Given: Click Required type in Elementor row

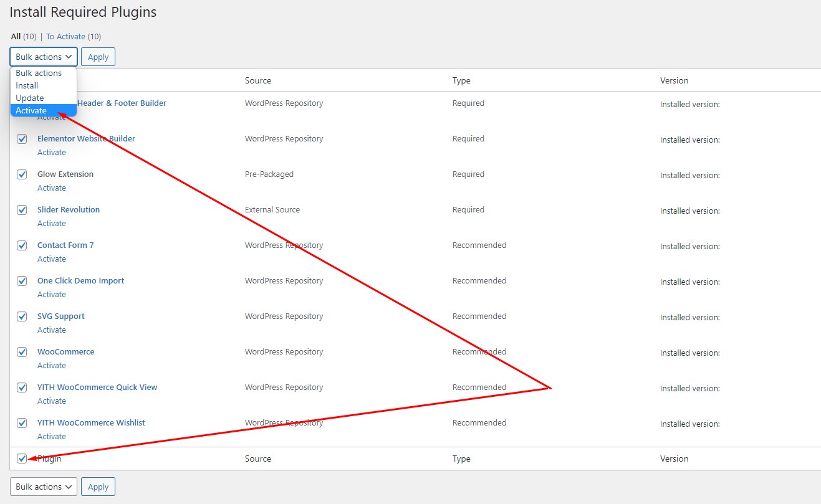Looking at the screenshot, I should click(x=468, y=138).
